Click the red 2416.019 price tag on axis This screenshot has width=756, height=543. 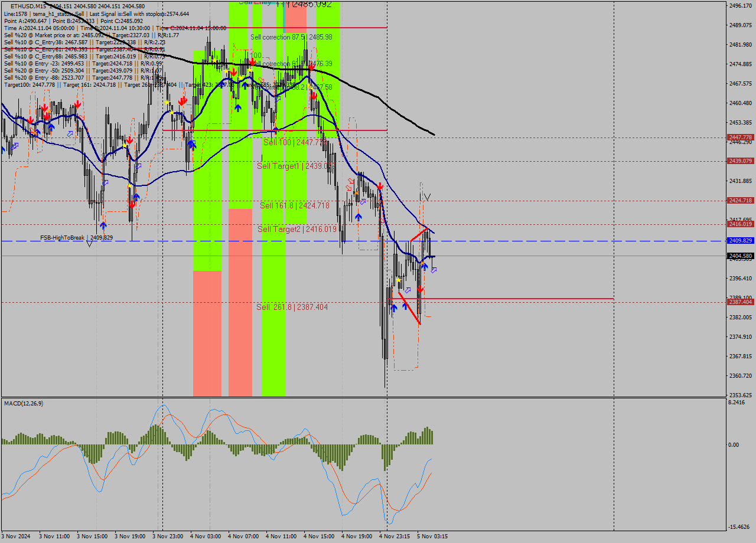(x=741, y=224)
